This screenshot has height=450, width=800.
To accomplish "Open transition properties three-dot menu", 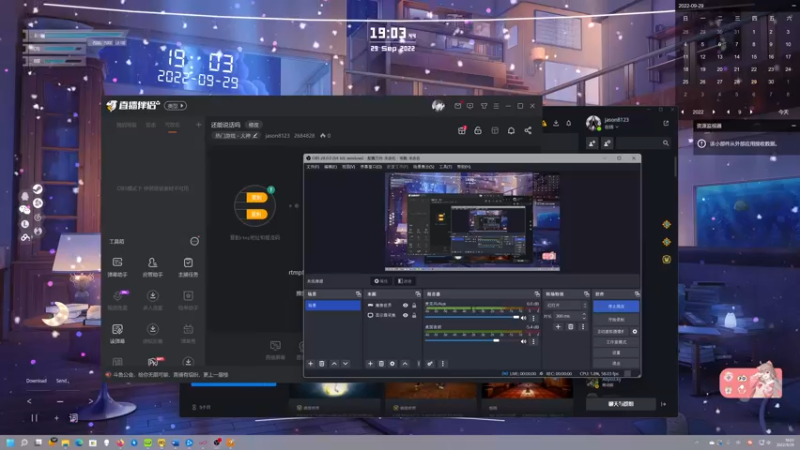I will coord(583,327).
